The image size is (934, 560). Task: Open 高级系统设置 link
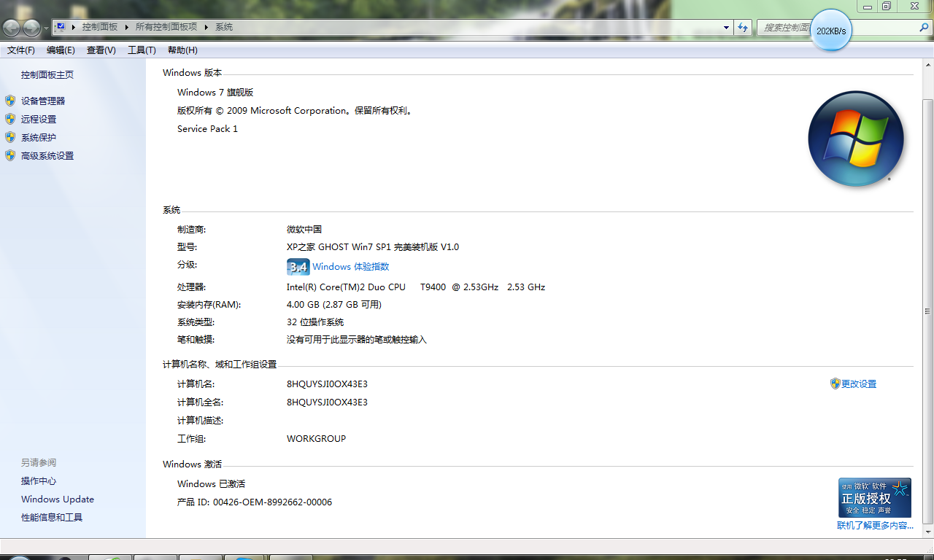[x=47, y=156]
